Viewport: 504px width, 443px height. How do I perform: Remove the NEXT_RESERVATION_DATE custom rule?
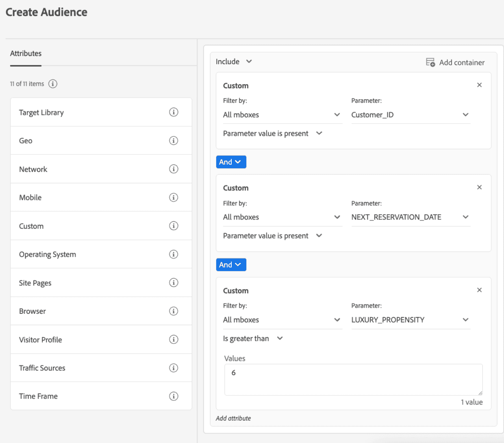pos(479,187)
